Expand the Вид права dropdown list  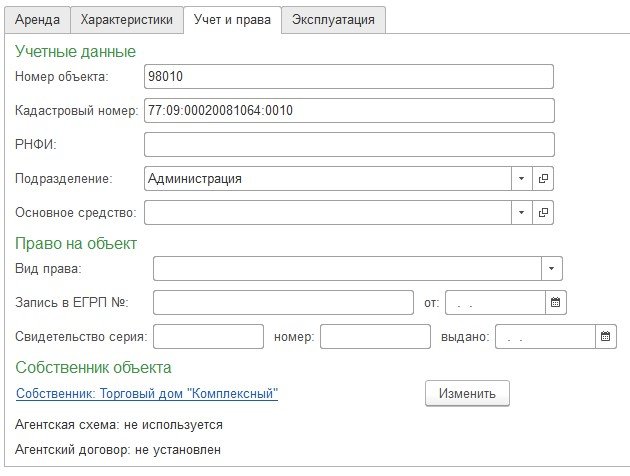pyautogui.click(x=552, y=268)
